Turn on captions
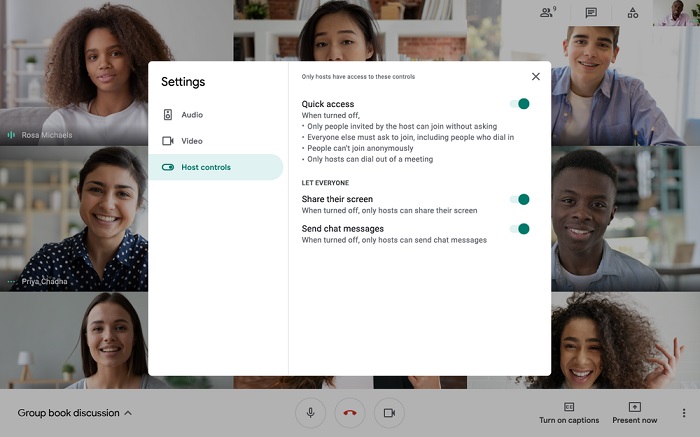700x437 pixels. [569, 412]
